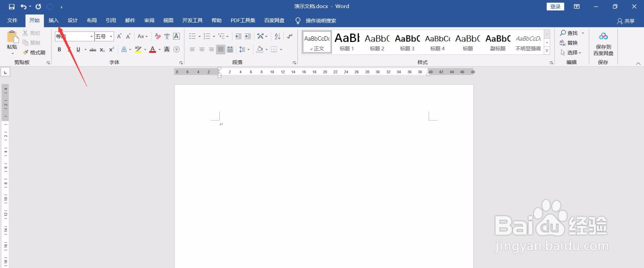Click the multilevel list icon
The width and height of the screenshot is (644, 268).
click(x=221, y=36)
